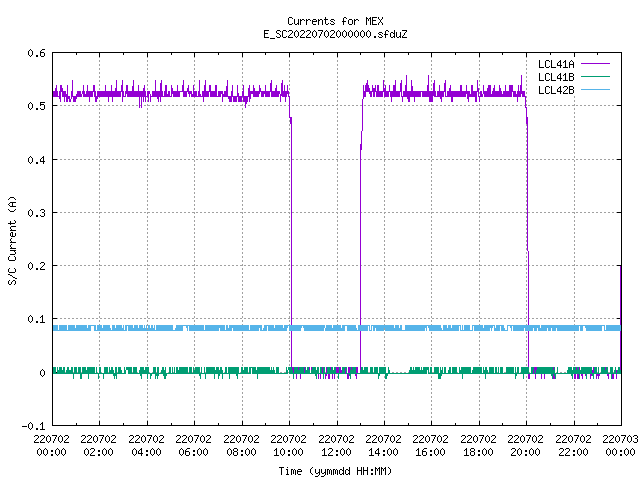Click the 220703 00:00 x-axis tick label
The height and width of the screenshot is (480, 640).
(620, 446)
